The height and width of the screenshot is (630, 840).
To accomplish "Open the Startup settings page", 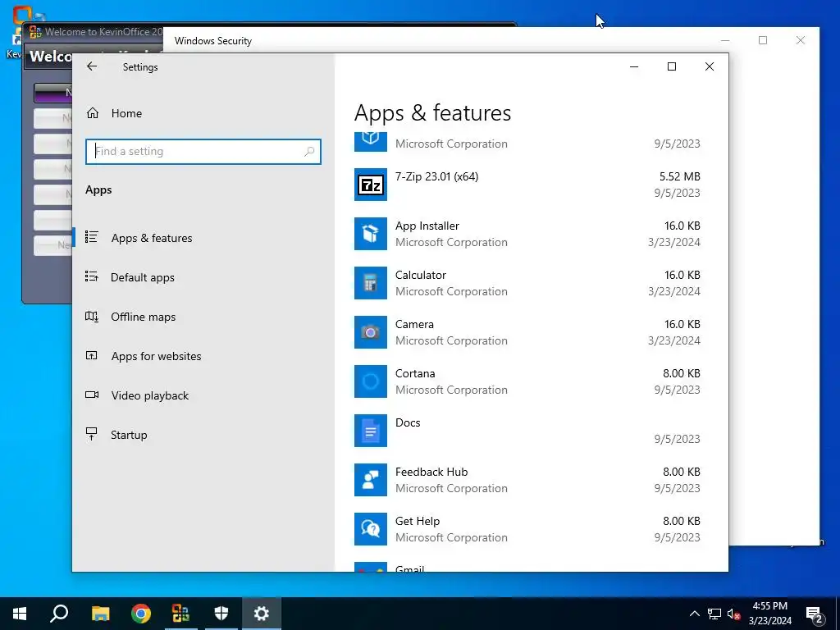I will pos(129,435).
